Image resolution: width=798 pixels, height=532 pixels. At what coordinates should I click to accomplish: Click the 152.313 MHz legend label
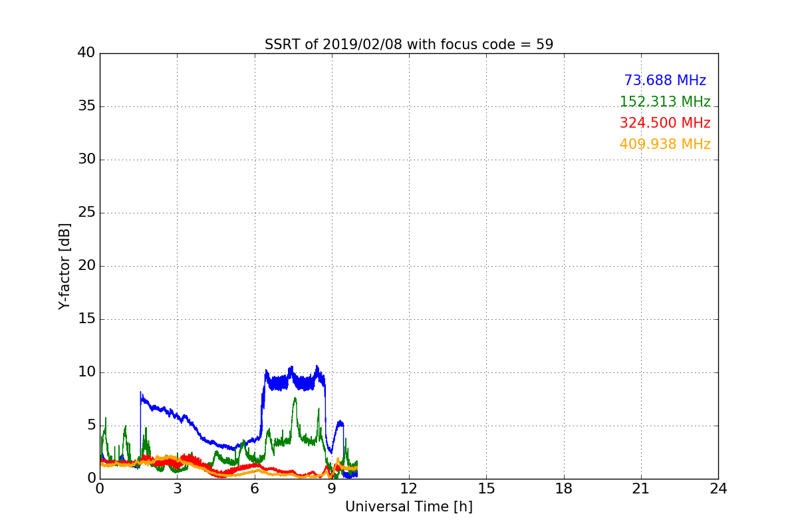[665, 102]
